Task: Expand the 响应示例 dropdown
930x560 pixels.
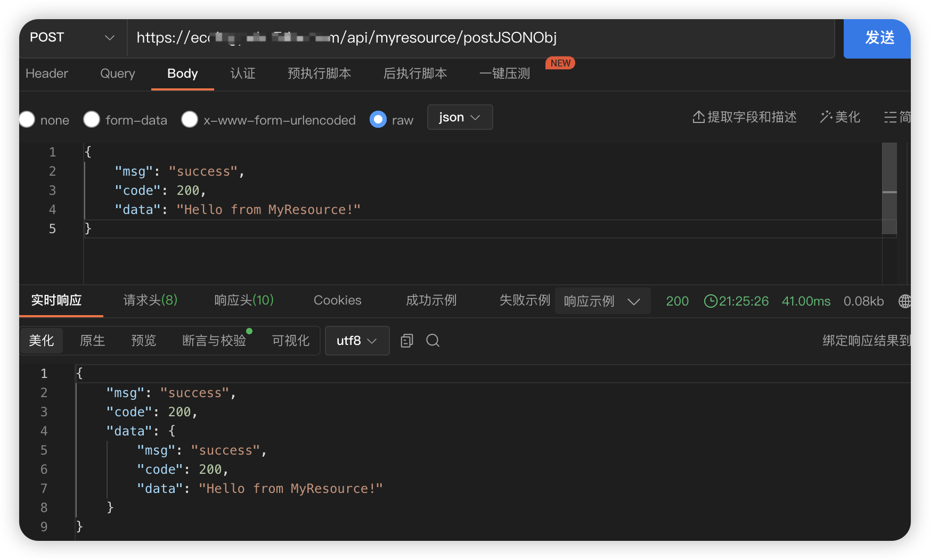Action: [x=602, y=301]
